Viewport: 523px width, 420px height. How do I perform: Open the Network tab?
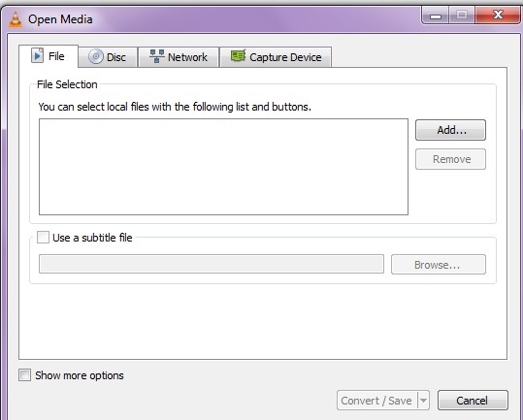coord(179,57)
